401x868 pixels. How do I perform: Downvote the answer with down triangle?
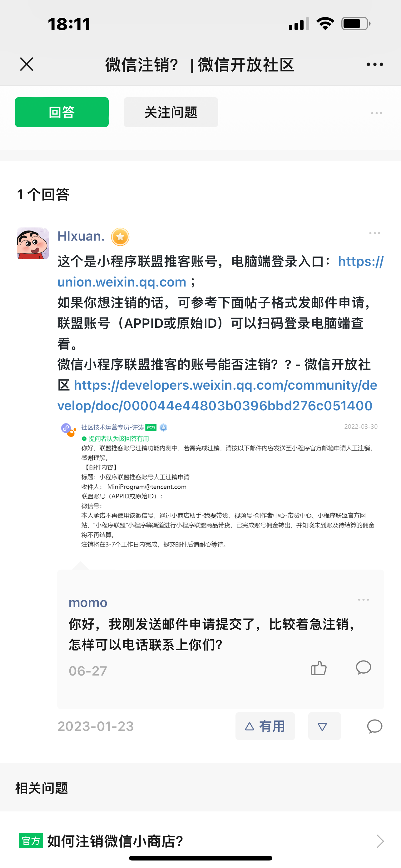(x=324, y=726)
